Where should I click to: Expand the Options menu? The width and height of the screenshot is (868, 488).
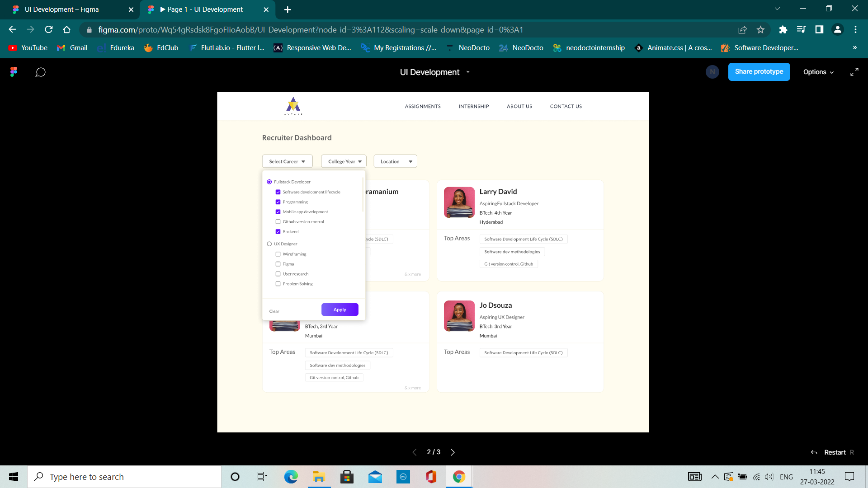pos(818,72)
